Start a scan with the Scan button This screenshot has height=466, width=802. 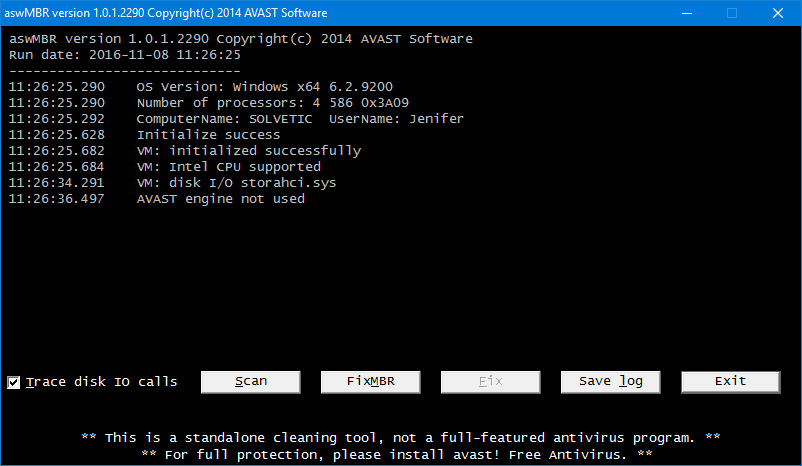coord(251,382)
